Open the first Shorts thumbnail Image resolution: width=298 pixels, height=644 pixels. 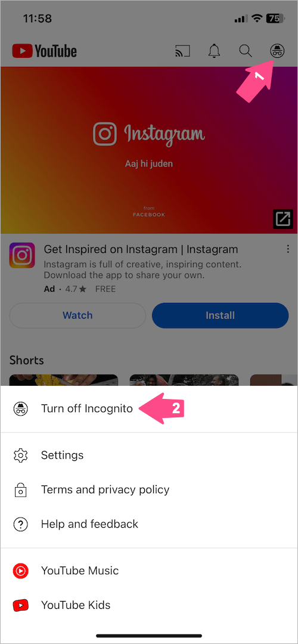coord(64,380)
